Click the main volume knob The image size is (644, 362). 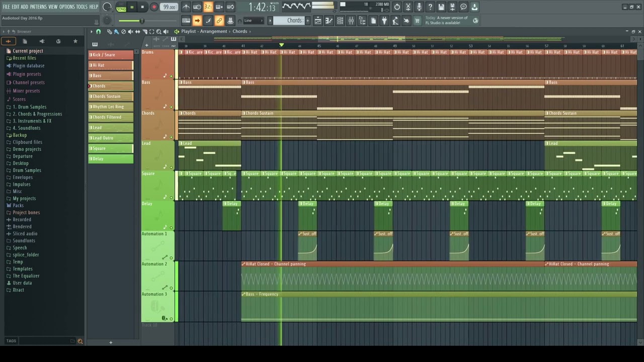click(x=107, y=7)
